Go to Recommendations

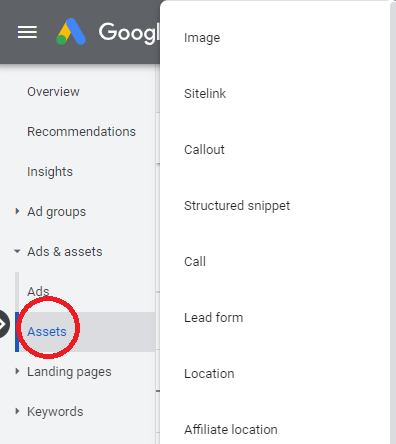pyautogui.click(x=81, y=132)
